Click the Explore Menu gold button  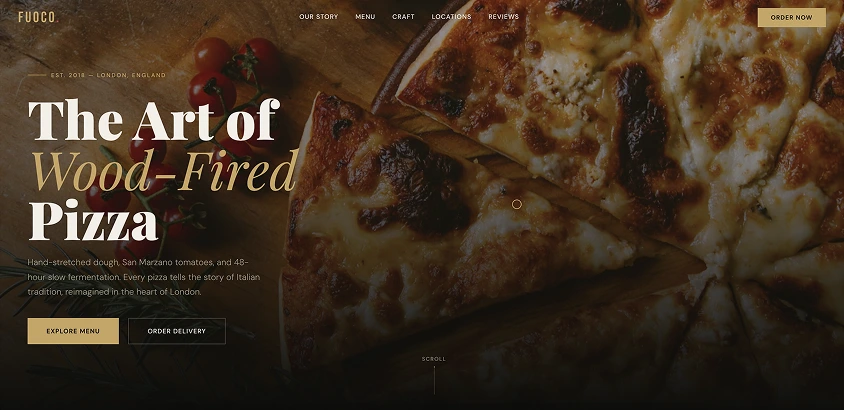73,331
